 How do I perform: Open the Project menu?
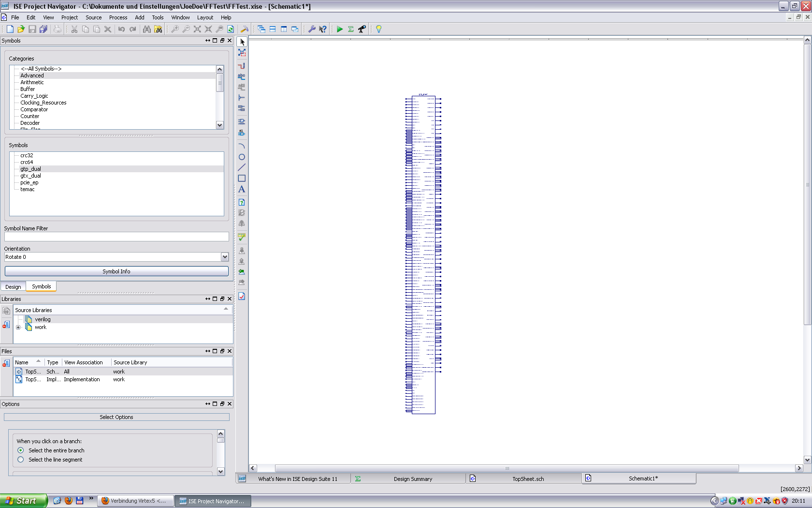point(70,17)
